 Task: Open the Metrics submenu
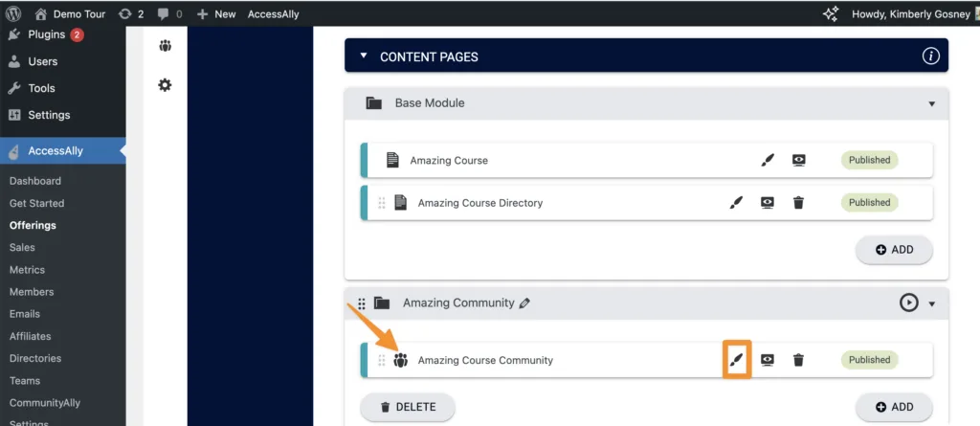[x=27, y=270]
